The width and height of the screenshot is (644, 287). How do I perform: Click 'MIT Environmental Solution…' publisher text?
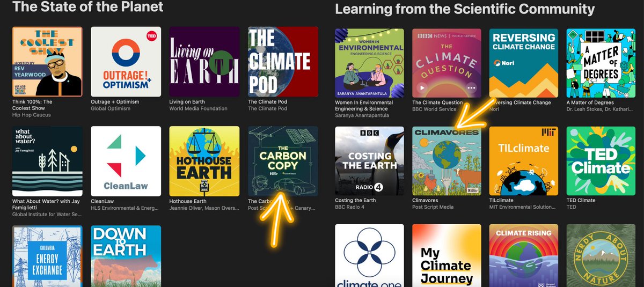coord(523,207)
